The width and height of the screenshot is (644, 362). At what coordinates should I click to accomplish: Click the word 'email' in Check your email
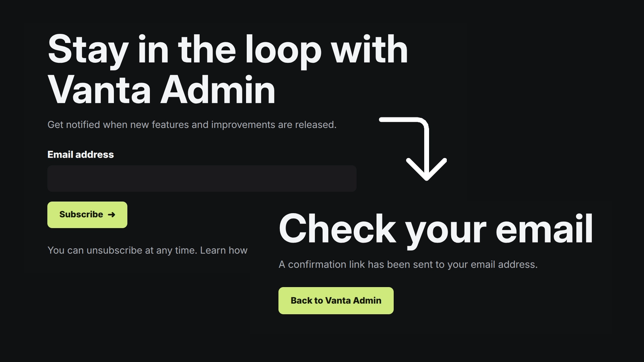[x=545, y=228]
